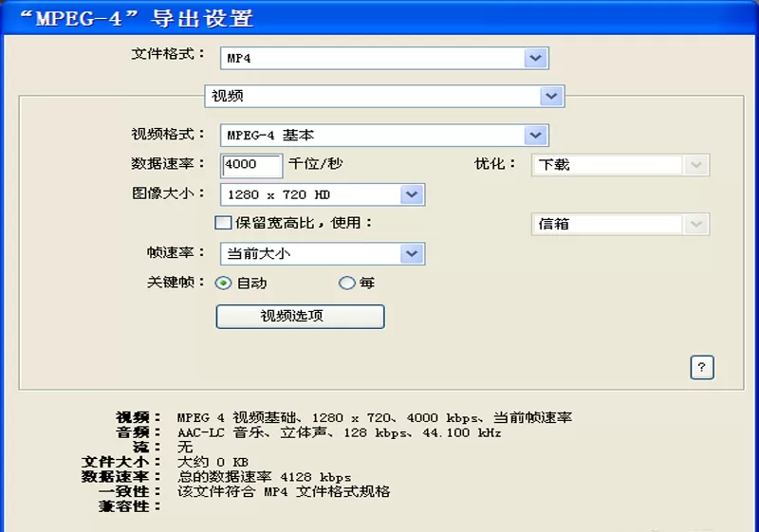Click the 大约 0 KB file size text
This screenshot has height=532, width=759.
pyautogui.click(x=213, y=462)
